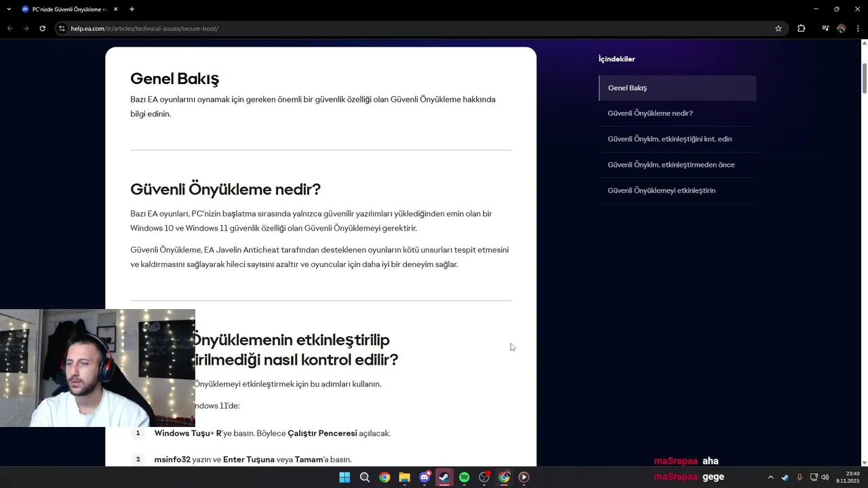868x488 pixels.
Task: Open the Chrome profile avatar
Action: click(x=842, y=28)
